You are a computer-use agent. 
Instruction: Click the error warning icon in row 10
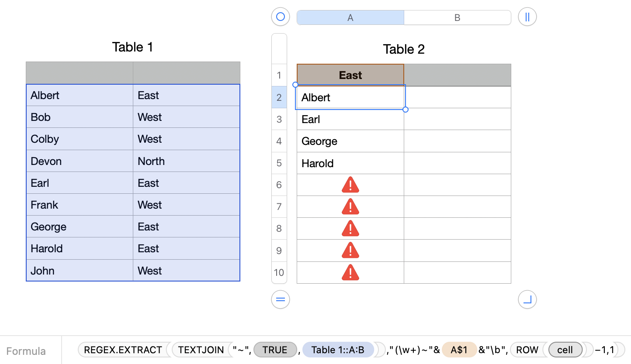[x=350, y=272]
